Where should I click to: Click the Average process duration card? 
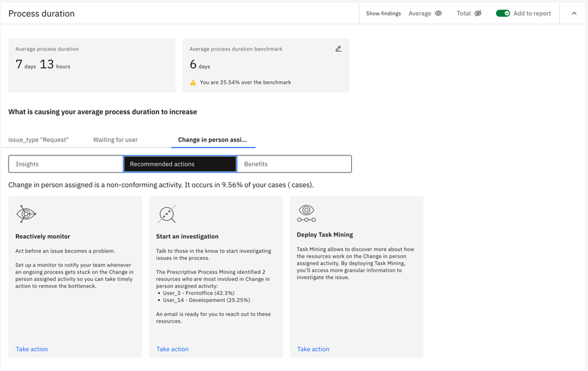tap(92, 65)
